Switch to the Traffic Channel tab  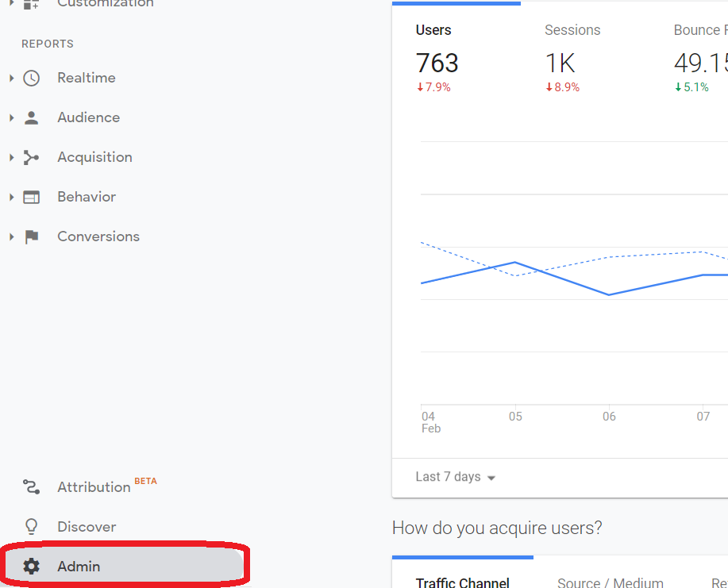point(462,582)
